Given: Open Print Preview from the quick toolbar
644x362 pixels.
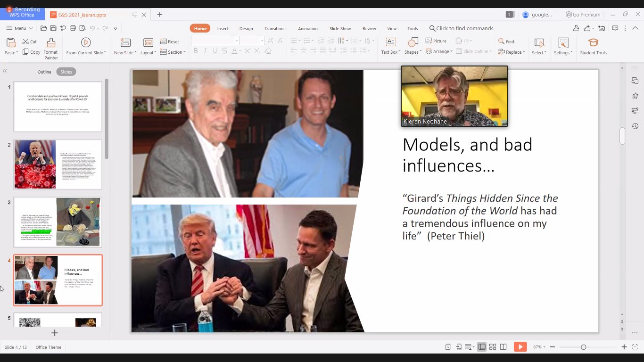Looking at the screenshot, I should pyautogui.click(x=82, y=28).
